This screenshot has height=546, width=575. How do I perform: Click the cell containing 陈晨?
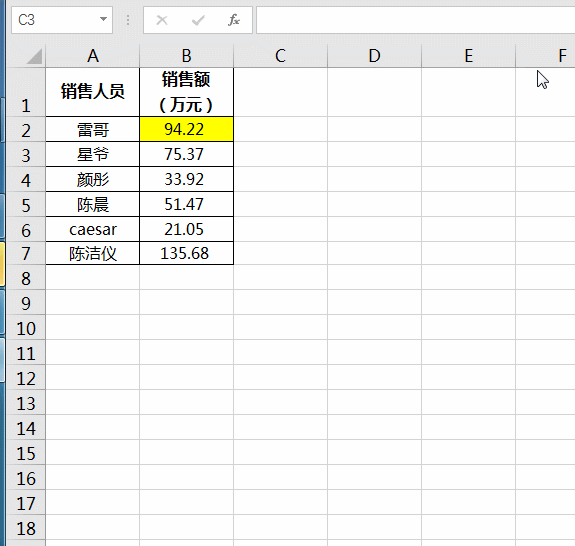pyautogui.click(x=93, y=204)
